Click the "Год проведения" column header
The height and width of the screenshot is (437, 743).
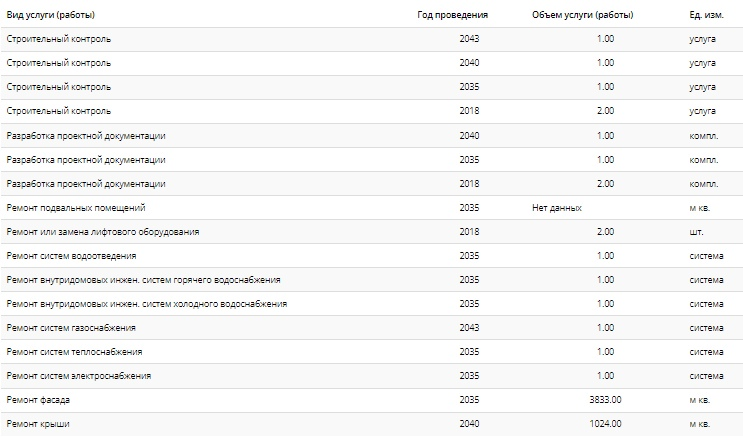(453, 15)
